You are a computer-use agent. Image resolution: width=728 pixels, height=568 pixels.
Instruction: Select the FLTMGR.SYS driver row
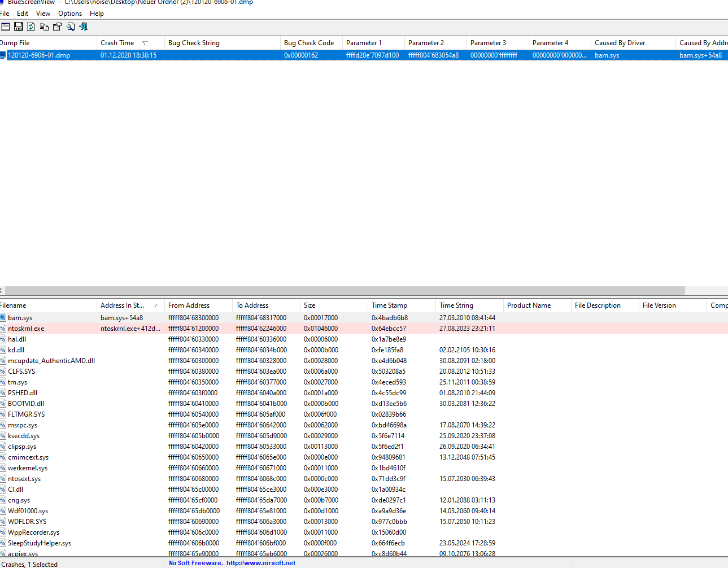point(364,414)
